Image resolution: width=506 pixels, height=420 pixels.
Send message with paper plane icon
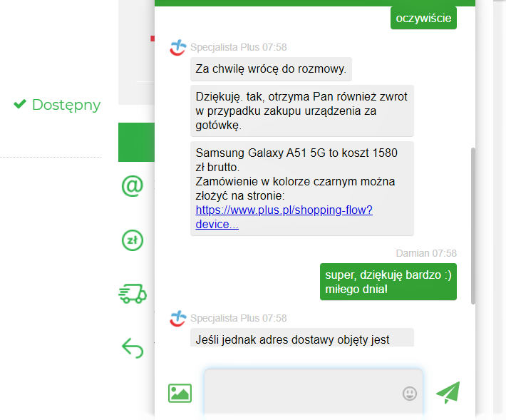[x=448, y=393]
